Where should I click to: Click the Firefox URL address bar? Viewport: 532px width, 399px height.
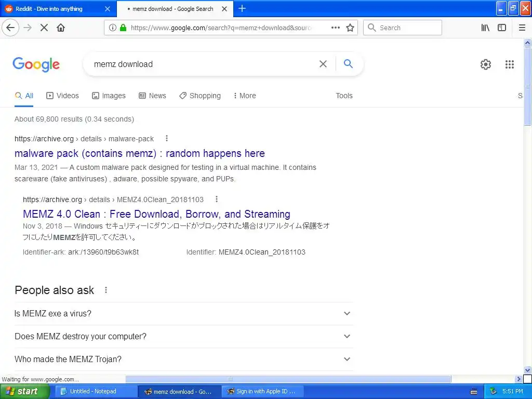pos(220,28)
